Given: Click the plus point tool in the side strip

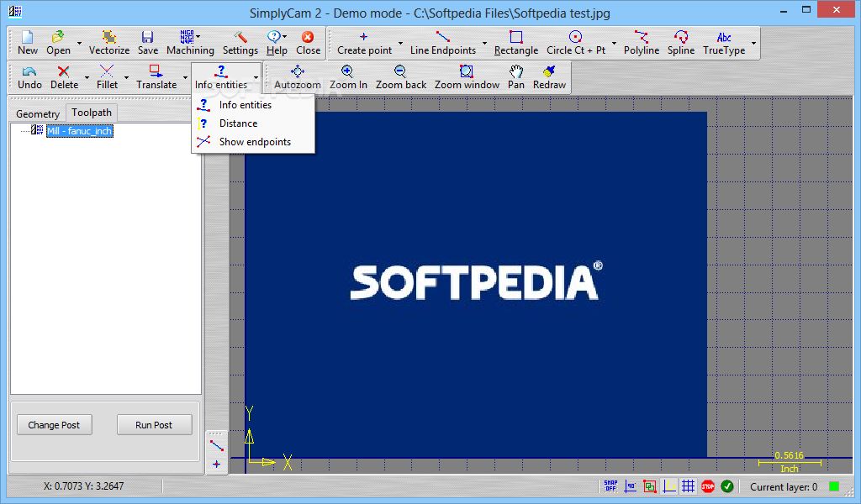Looking at the screenshot, I should [216, 464].
